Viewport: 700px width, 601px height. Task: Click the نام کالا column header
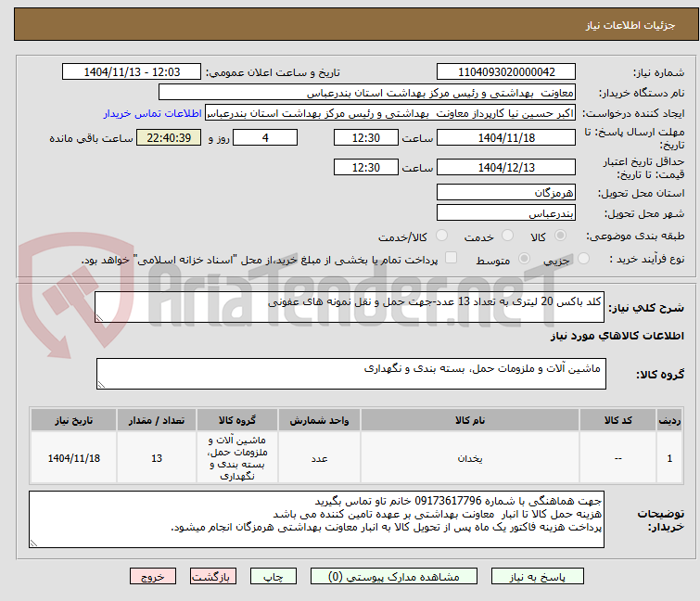470,420
